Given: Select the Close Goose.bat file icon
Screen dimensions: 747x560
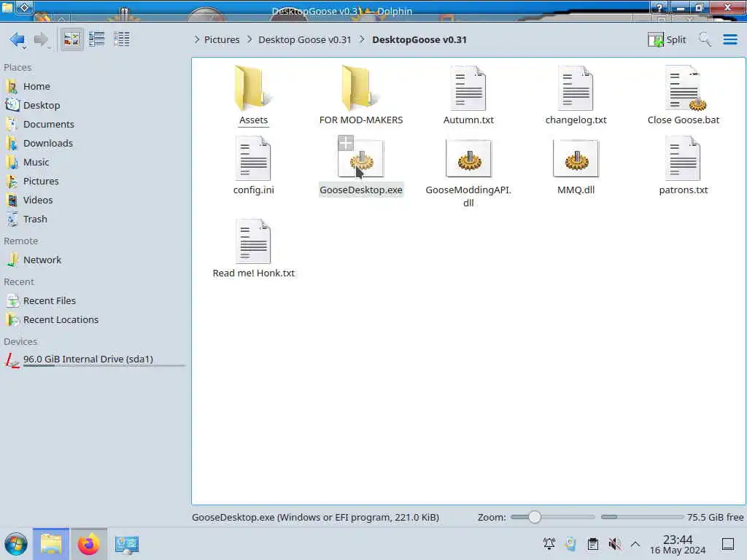Looking at the screenshot, I should coord(684,88).
